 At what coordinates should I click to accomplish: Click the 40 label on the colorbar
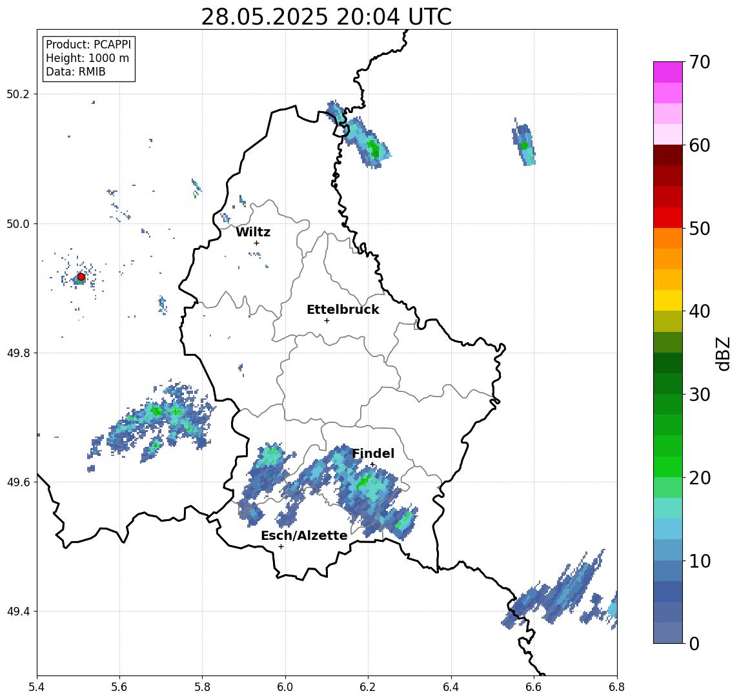700,311
